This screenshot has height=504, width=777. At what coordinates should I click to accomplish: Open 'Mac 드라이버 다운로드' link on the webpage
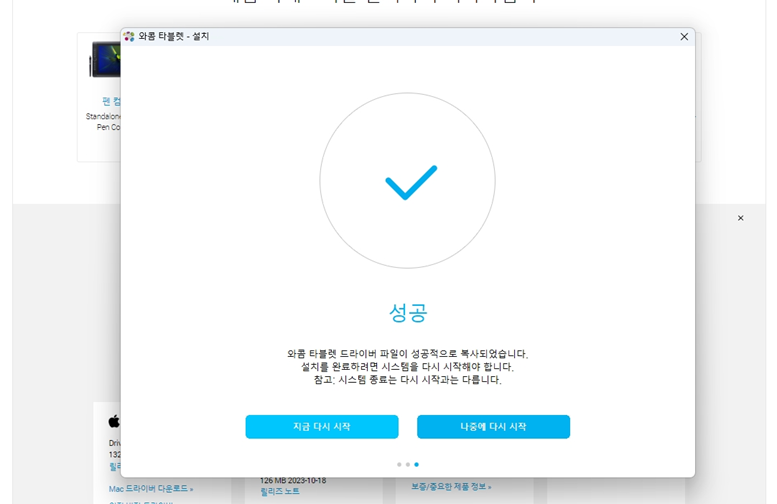click(x=151, y=489)
